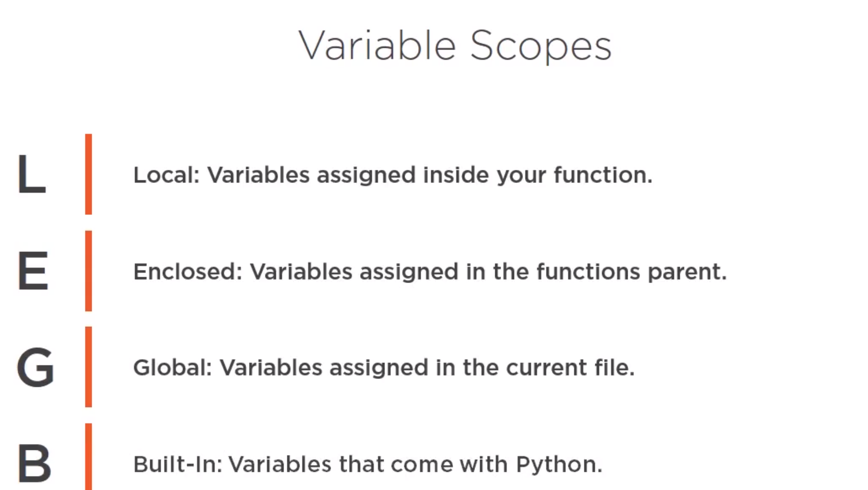Screen dimensions: 868x490
Task: Click the text 'assigned inside your function.'
Action: point(484,175)
